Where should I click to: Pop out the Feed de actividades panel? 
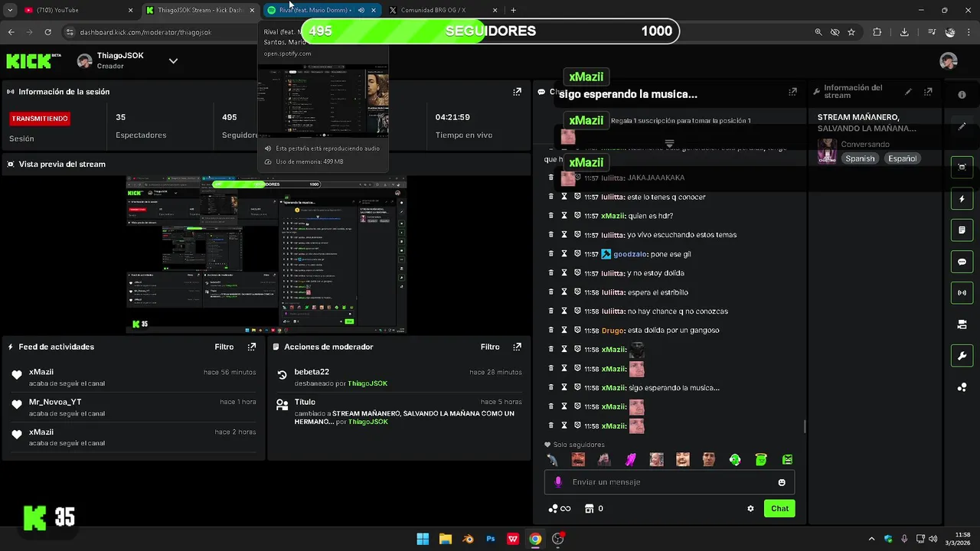click(251, 347)
